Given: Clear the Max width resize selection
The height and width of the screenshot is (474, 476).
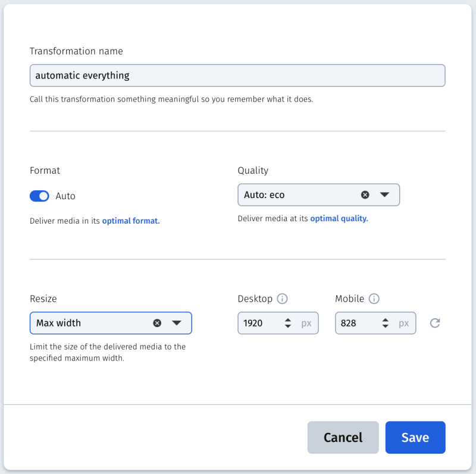Looking at the screenshot, I should tap(157, 323).
